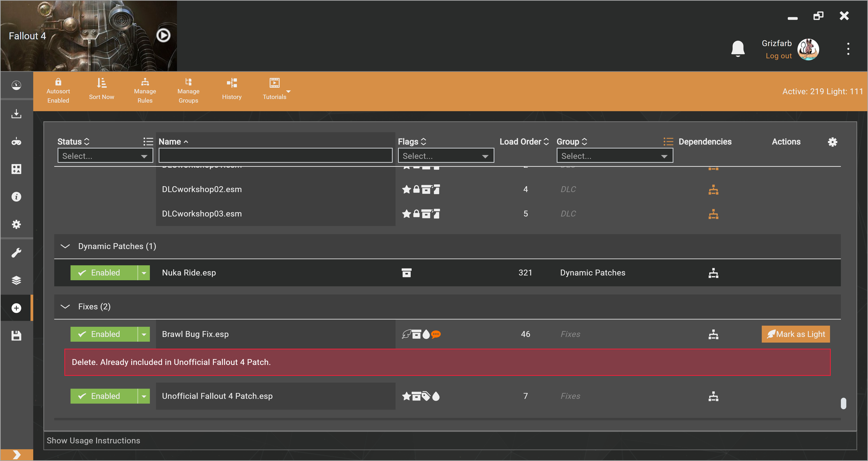Image resolution: width=868 pixels, height=461 pixels.
Task: Open notifications bell
Action: coord(738,49)
